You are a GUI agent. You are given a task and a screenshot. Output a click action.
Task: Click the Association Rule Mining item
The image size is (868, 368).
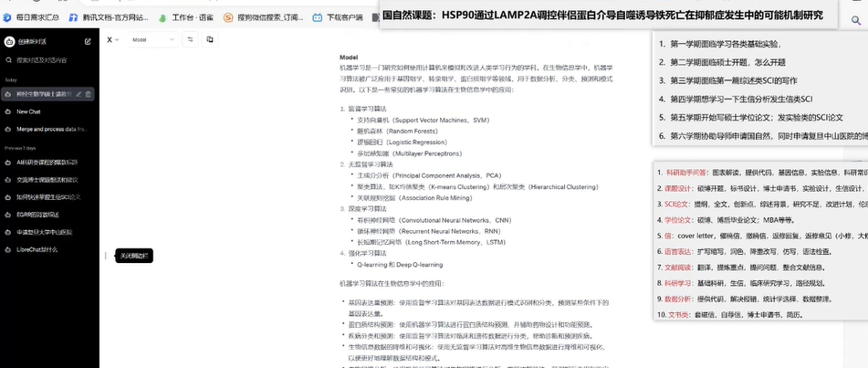414,198
